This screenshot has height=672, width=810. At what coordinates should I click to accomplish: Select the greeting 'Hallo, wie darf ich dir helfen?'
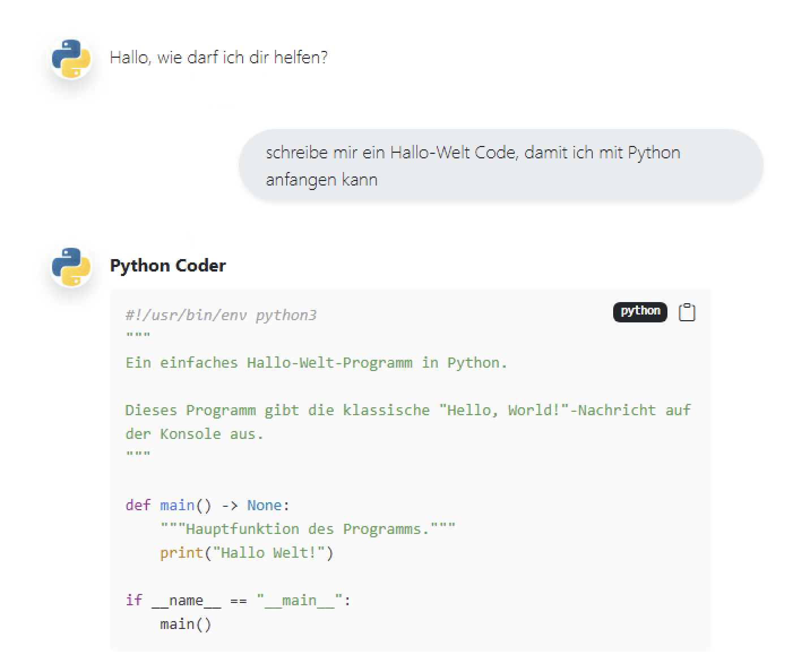(x=219, y=57)
